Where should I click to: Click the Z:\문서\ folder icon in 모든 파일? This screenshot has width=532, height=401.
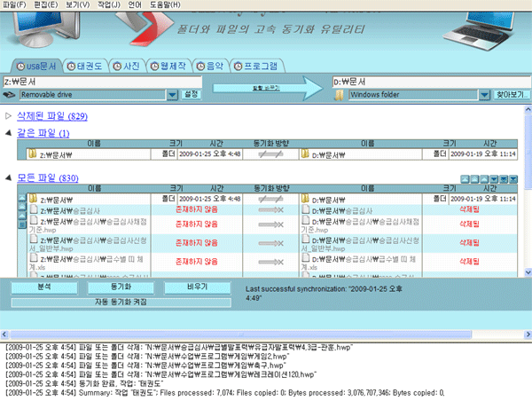coord(33,199)
